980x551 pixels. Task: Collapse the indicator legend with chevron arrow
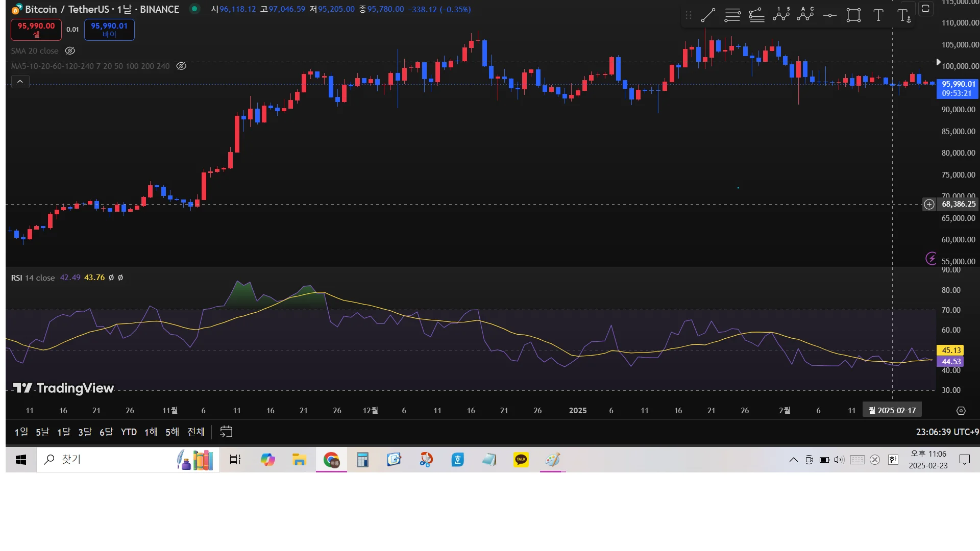(x=20, y=82)
